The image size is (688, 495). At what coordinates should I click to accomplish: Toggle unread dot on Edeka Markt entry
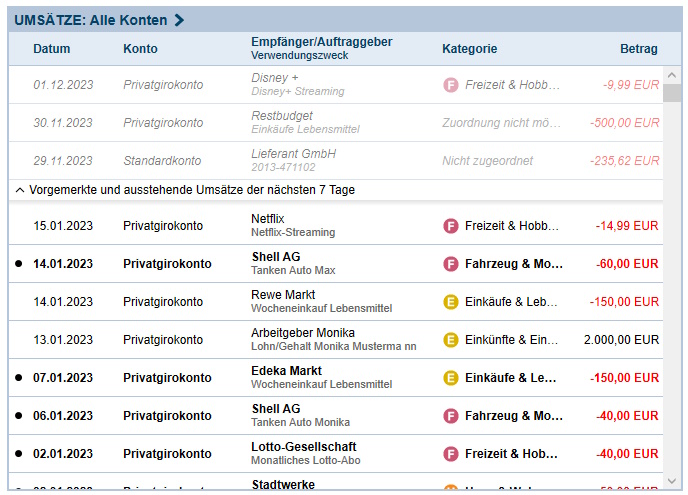[x=18, y=378]
